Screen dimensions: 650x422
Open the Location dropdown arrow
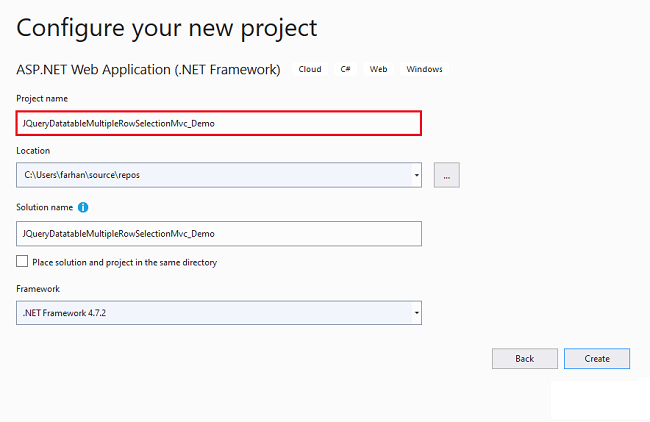coord(417,175)
